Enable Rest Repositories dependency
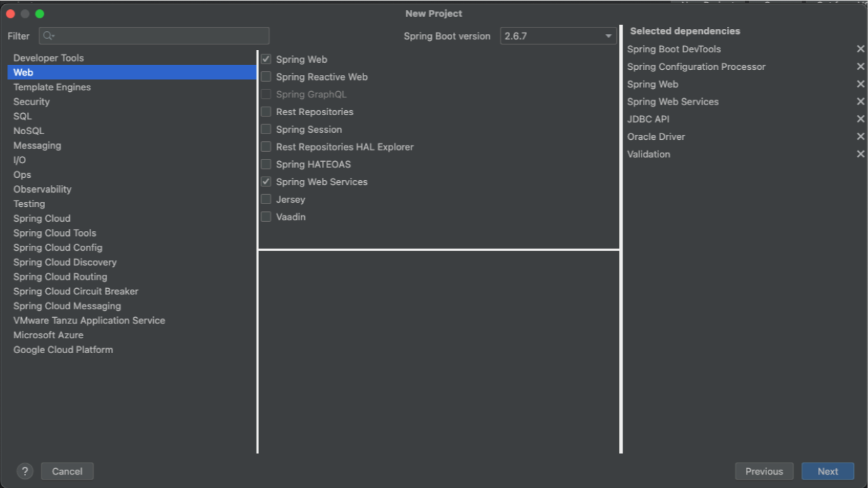The height and width of the screenshot is (488, 868). [x=266, y=112]
